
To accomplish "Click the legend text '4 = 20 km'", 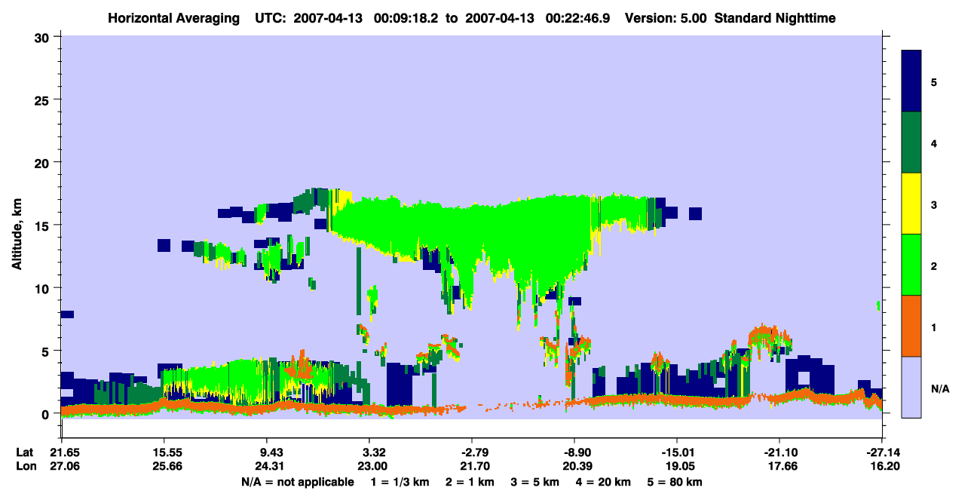I will point(603,482).
